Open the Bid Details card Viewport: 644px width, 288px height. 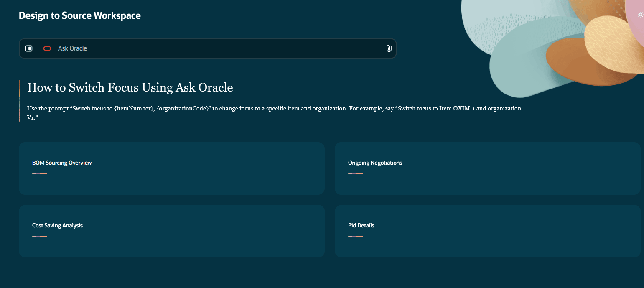(488, 231)
